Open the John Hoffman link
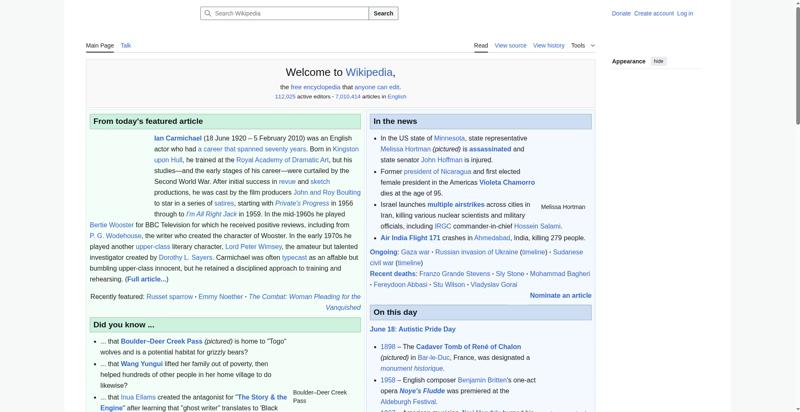Screen dimensions: 800x412 pos(441,160)
